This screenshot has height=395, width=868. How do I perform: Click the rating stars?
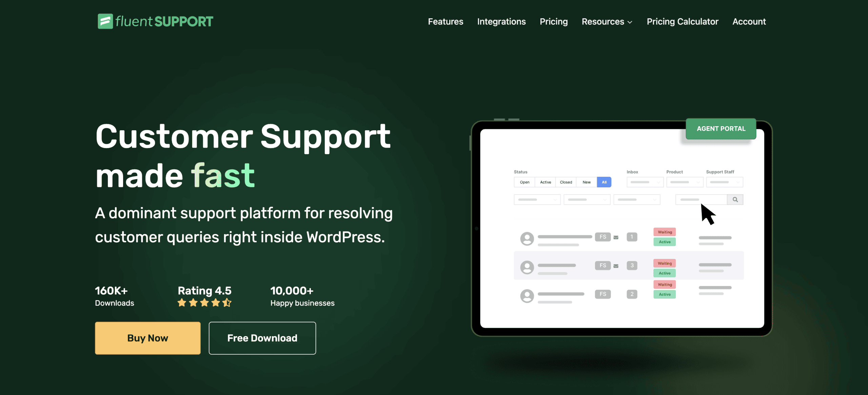204,302
